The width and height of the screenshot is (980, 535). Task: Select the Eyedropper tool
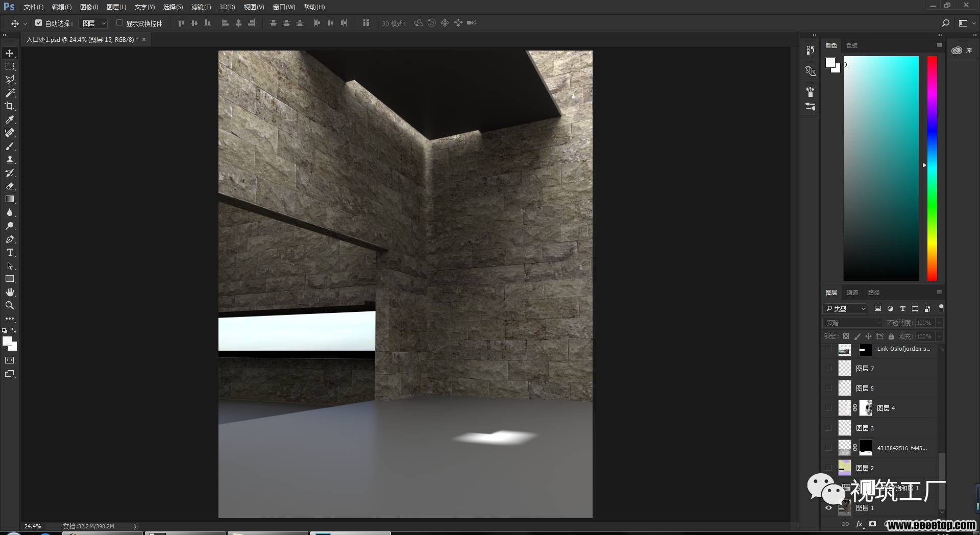coord(10,119)
